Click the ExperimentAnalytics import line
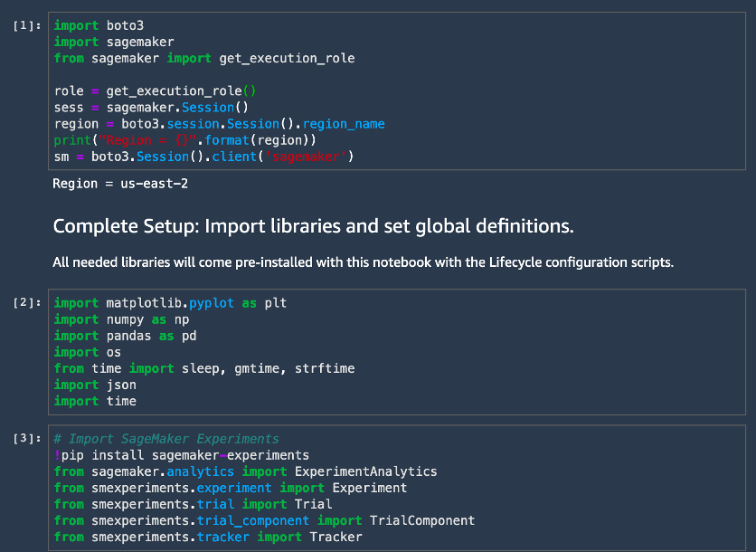Image resolution: width=756 pixels, height=552 pixels. (245, 471)
